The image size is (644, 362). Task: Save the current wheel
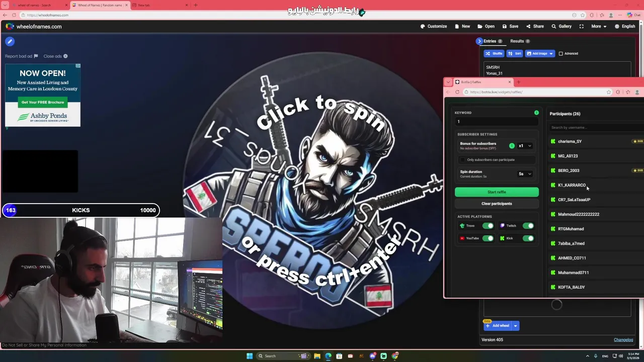[510, 26]
